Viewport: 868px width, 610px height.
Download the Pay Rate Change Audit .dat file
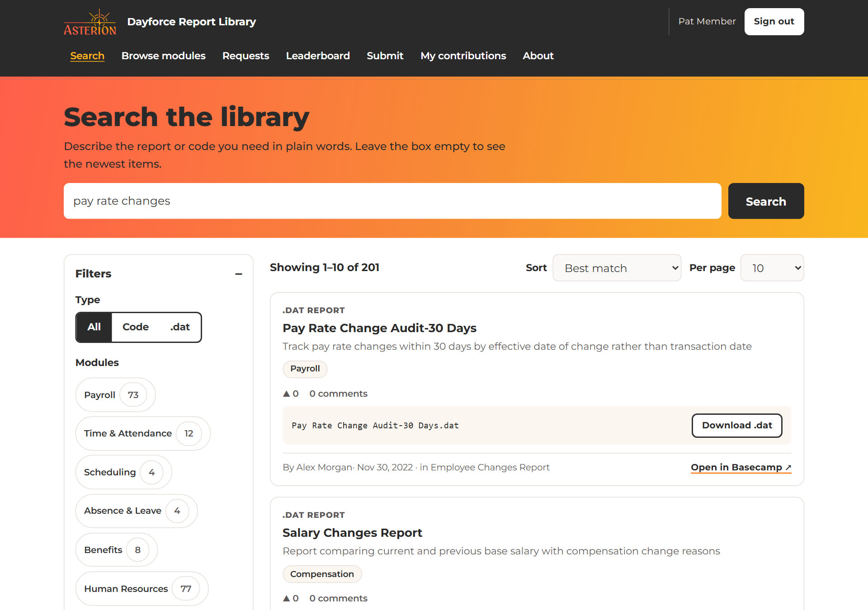point(737,426)
